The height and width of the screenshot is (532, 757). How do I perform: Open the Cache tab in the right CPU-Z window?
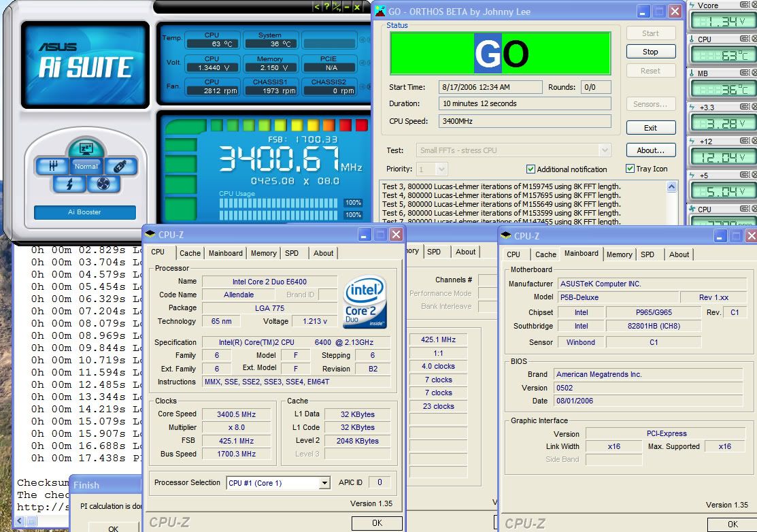545,255
